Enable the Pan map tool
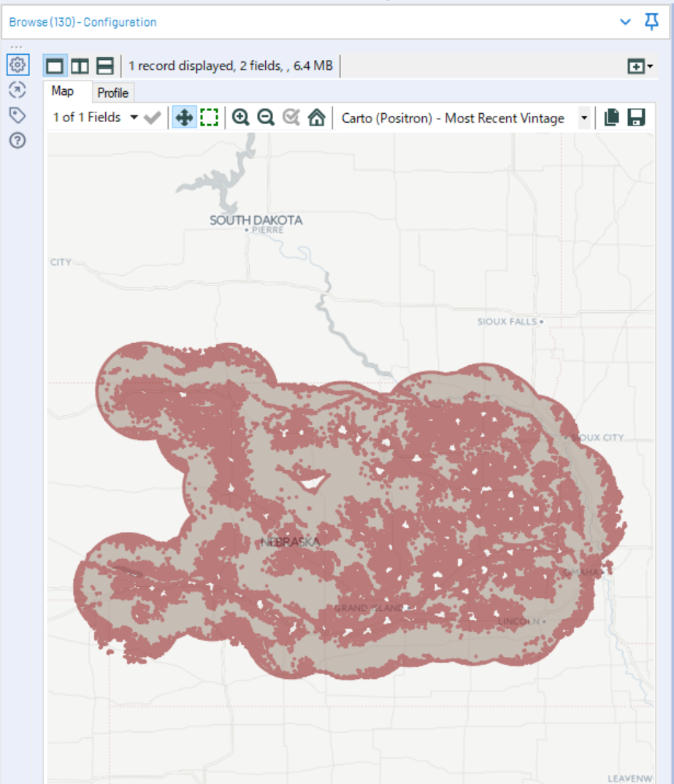Screen dimensions: 674x784 (x=184, y=118)
